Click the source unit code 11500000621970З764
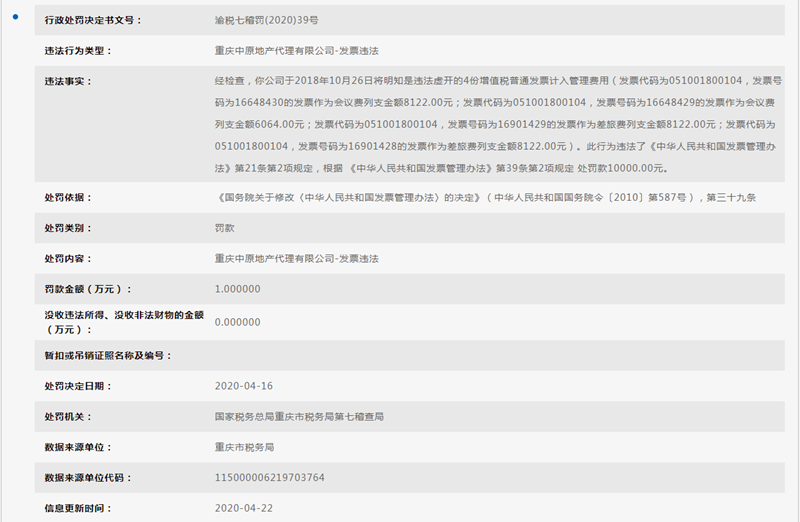 coord(269,478)
